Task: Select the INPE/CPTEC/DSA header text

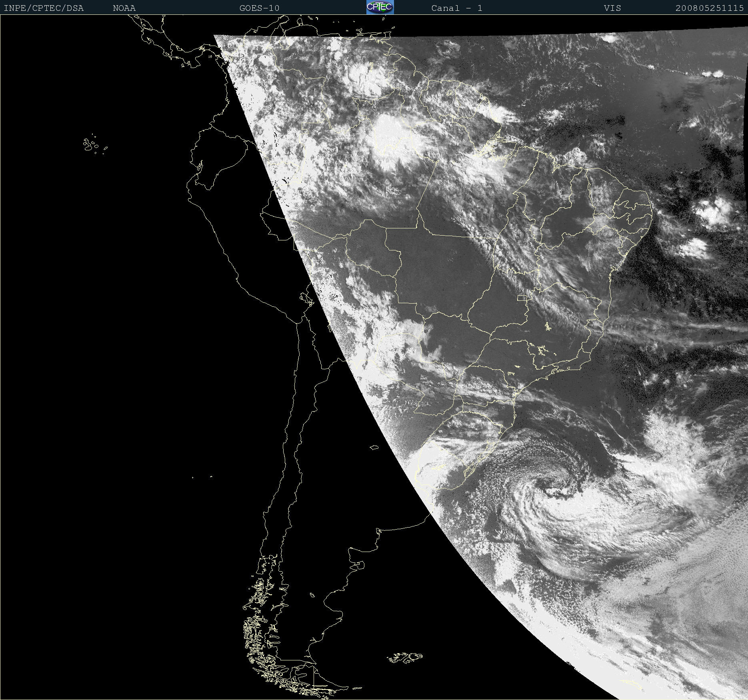Action: [44, 8]
